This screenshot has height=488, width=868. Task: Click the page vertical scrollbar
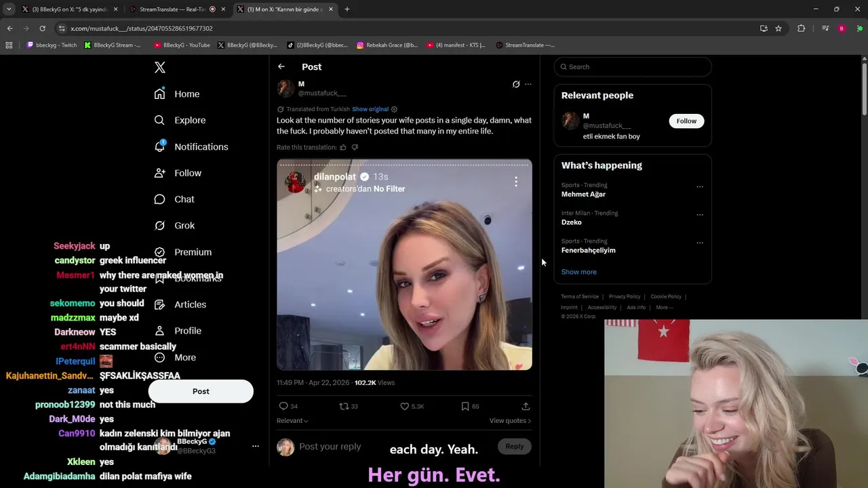pyautogui.click(x=864, y=88)
